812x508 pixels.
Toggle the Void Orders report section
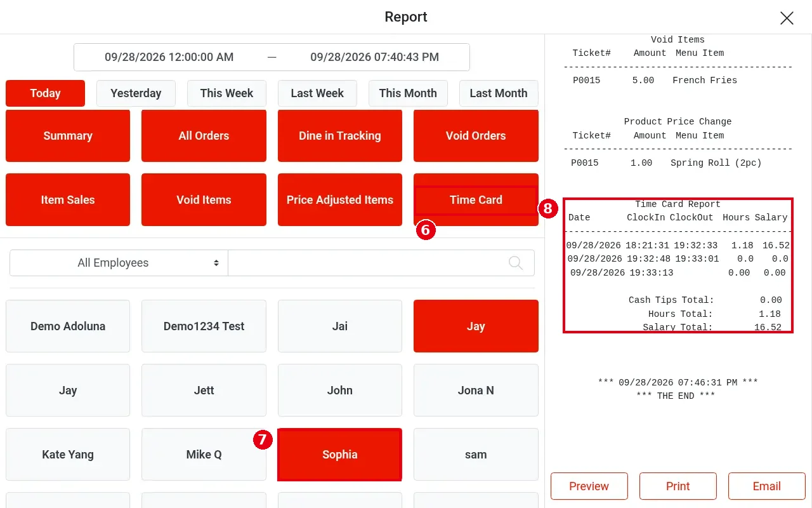click(x=476, y=136)
